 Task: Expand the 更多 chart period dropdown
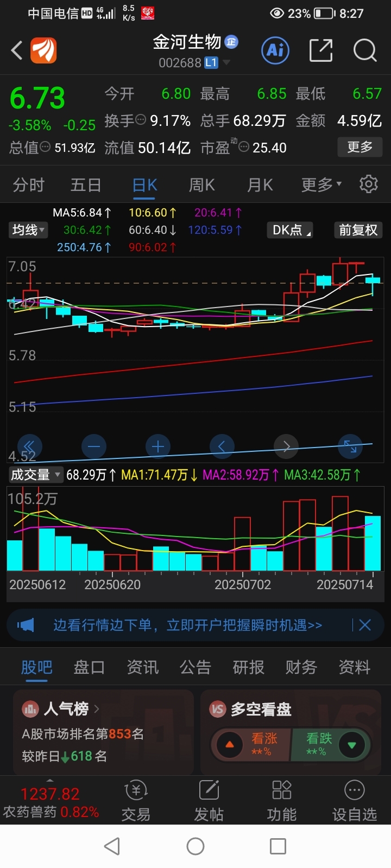point(321,184)
